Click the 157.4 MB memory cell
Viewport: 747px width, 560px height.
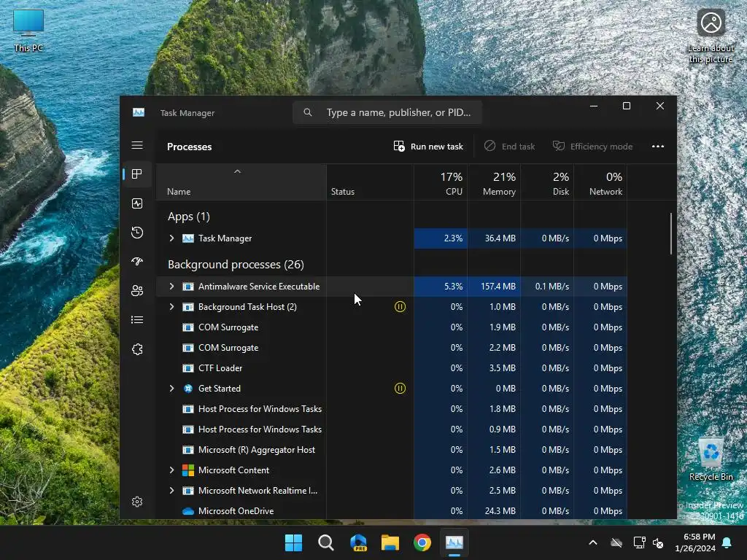494,286
